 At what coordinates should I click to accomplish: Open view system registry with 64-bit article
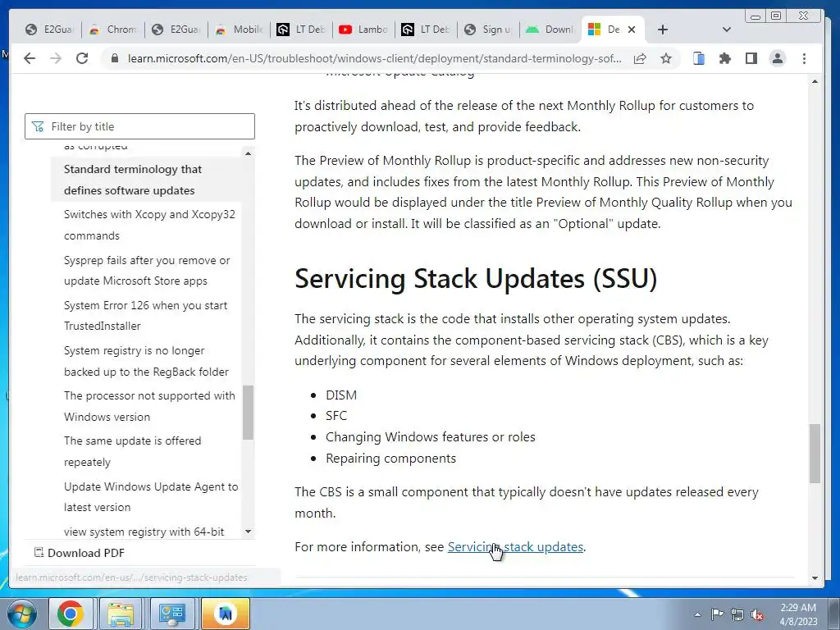pyautogui.click(x=144, y=532)
